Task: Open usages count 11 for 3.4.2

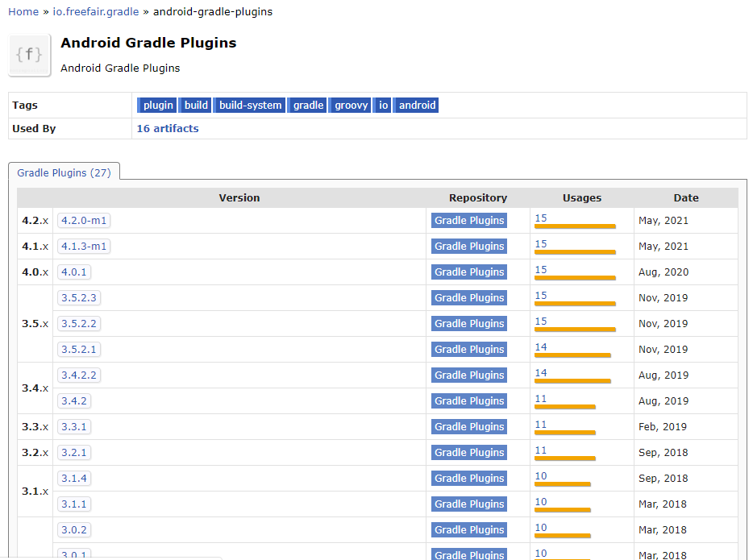Action: (x=541, y=399)
